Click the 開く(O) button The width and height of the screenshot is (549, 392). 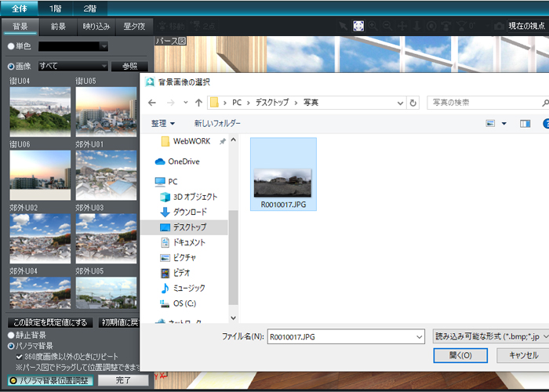click(461, 355)
